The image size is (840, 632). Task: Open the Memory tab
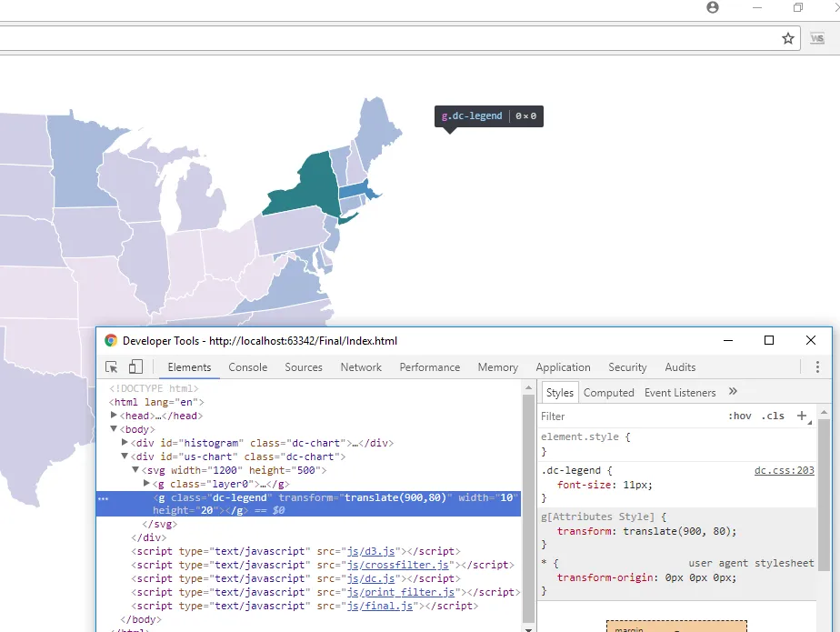[x=497, y=367]
